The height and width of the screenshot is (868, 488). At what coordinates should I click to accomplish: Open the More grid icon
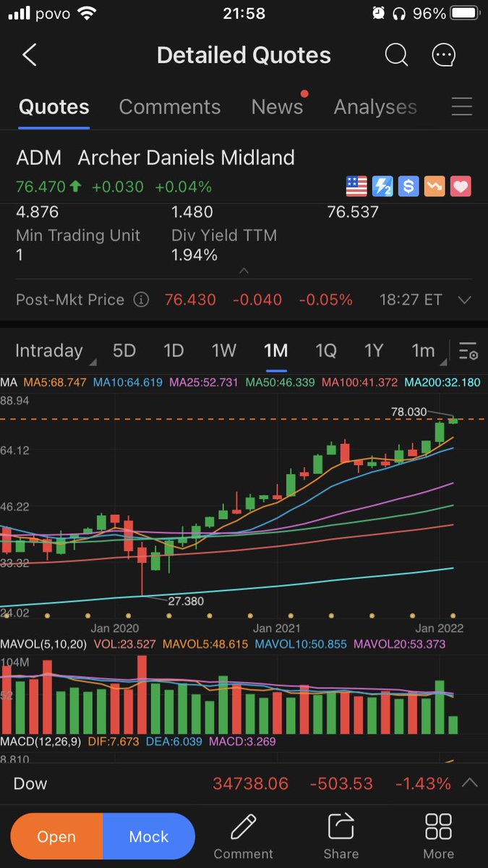pyautogui.click(x=438, y=825)
